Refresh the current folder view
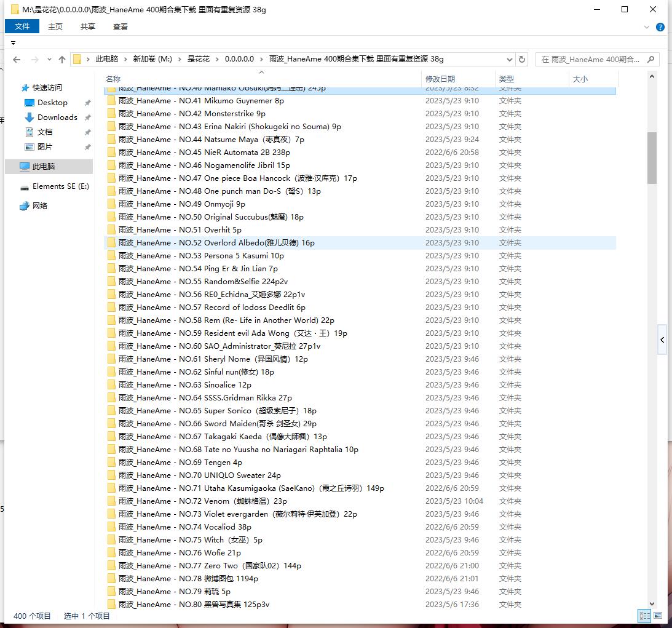This screenshot has width=672, height=628. click(522, 60)
